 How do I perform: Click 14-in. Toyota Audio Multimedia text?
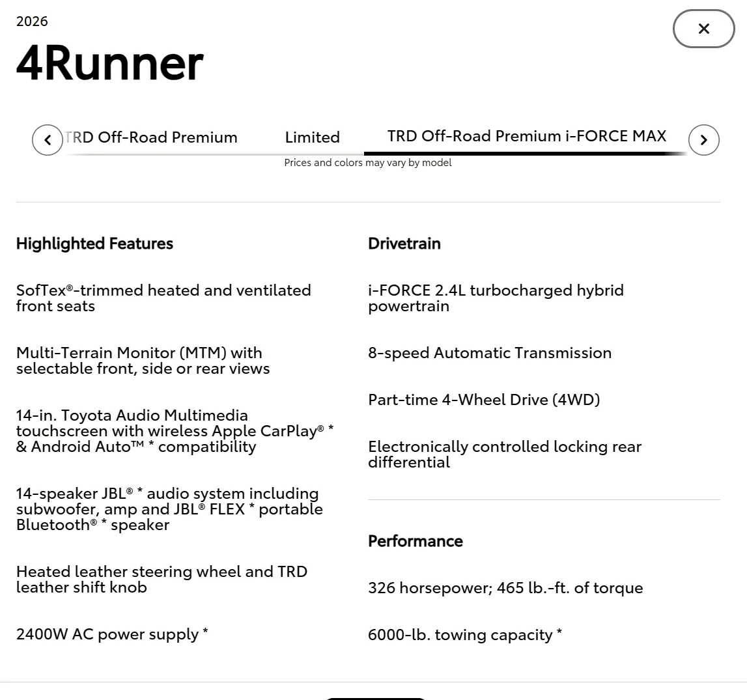(x=175, y=431)
